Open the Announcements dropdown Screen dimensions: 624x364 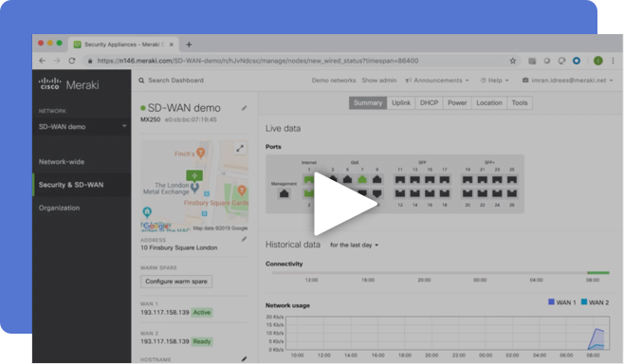[437, 81]
